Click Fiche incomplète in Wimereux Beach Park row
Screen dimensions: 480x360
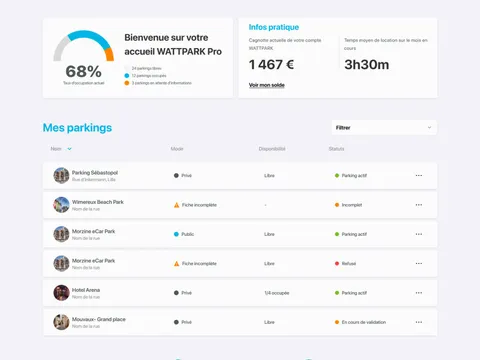(199, 205)
